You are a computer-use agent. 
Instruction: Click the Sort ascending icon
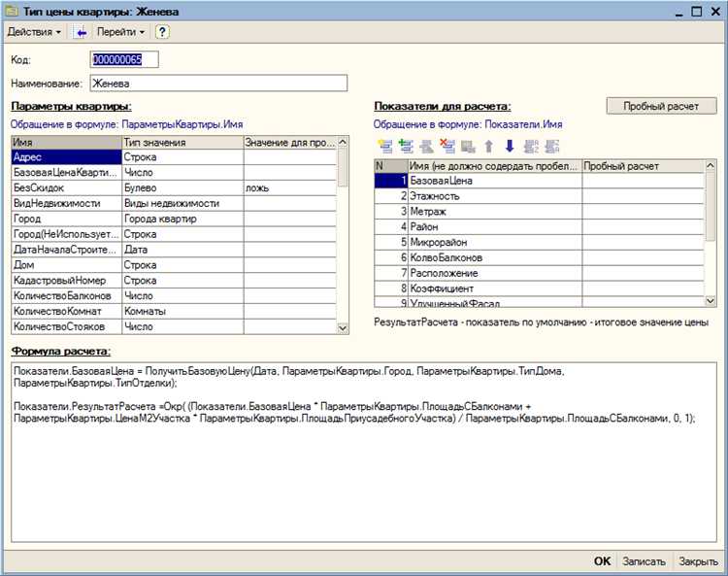pyautogui.click(x=531, y=147)
